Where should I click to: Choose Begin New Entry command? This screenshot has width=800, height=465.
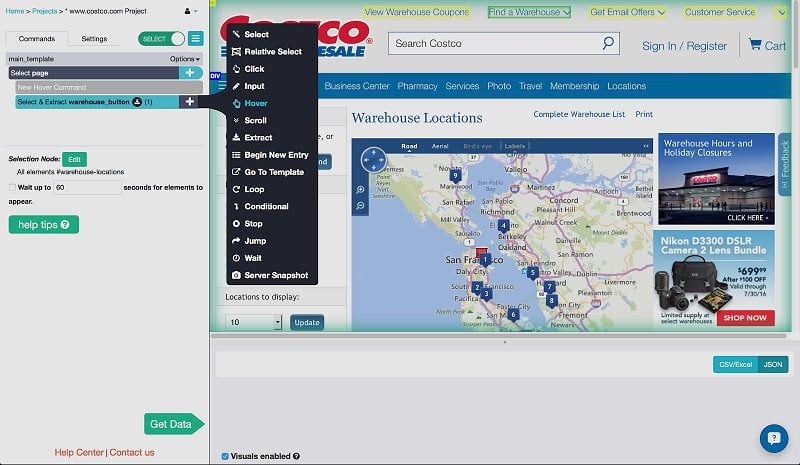pyautogui.click(x=272, y=155)
